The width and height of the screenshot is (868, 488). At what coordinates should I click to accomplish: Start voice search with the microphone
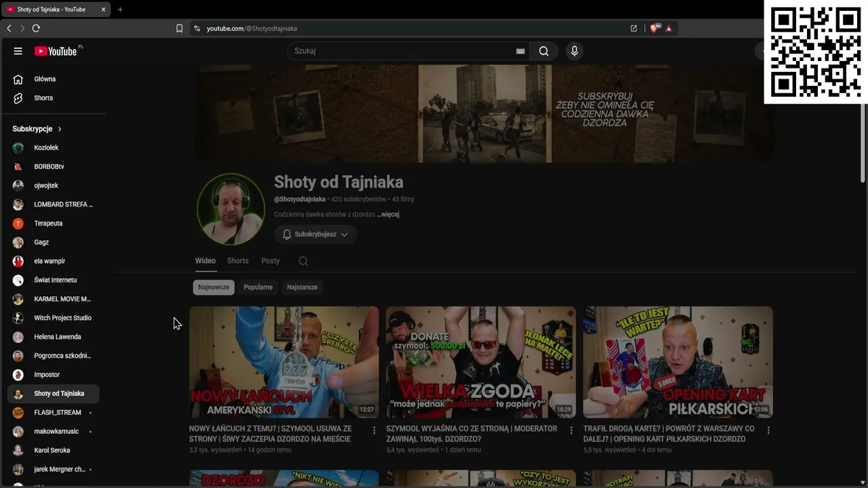pyautogui.click(x=574, y=51)
